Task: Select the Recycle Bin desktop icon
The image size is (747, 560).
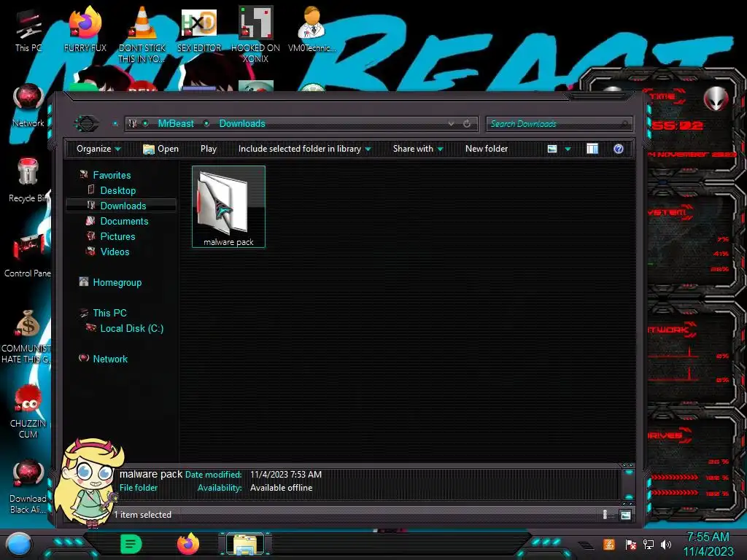Action: [28, 181]
